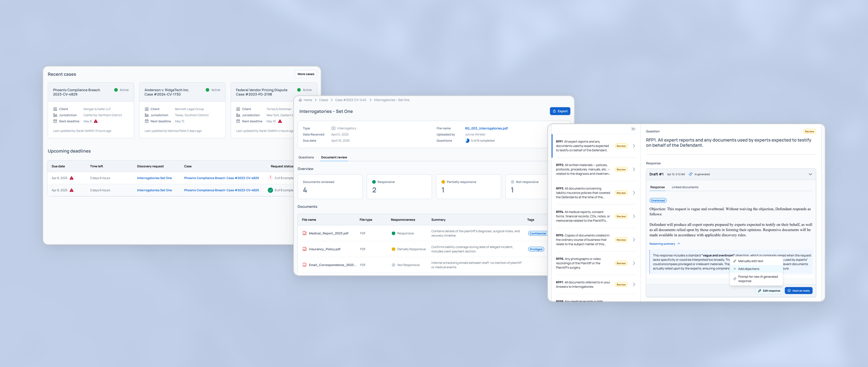Click the PDF icon beside Insurancy_Policy.pdf

coord(305,249)
